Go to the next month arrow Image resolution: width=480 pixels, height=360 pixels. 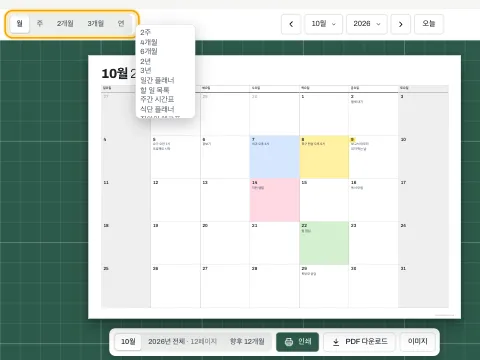tap(400, 24)
